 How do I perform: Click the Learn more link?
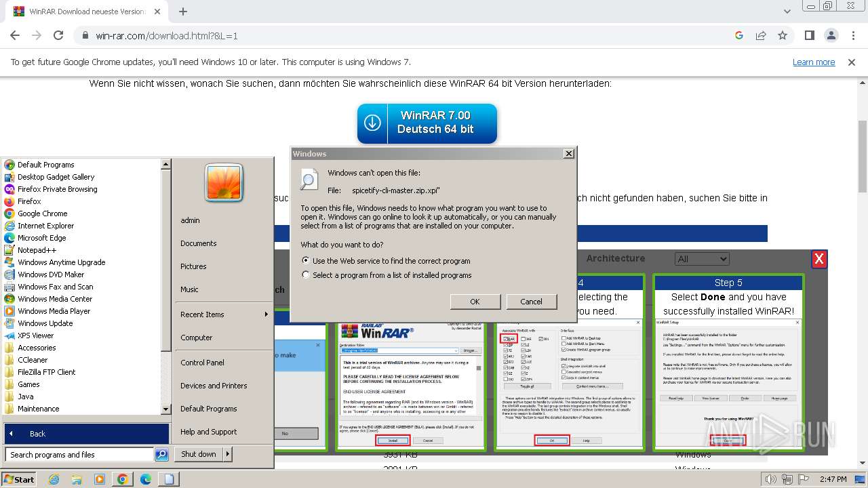(x=814, y=62)
